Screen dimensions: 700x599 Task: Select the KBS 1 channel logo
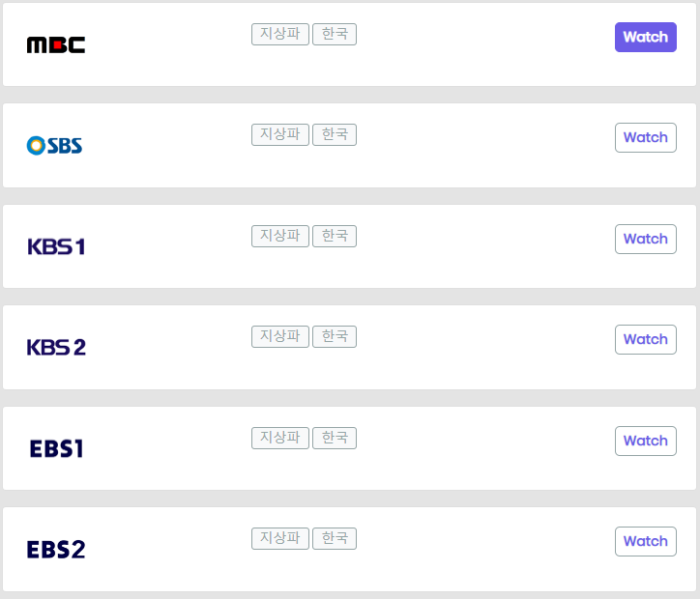[56, 246]
